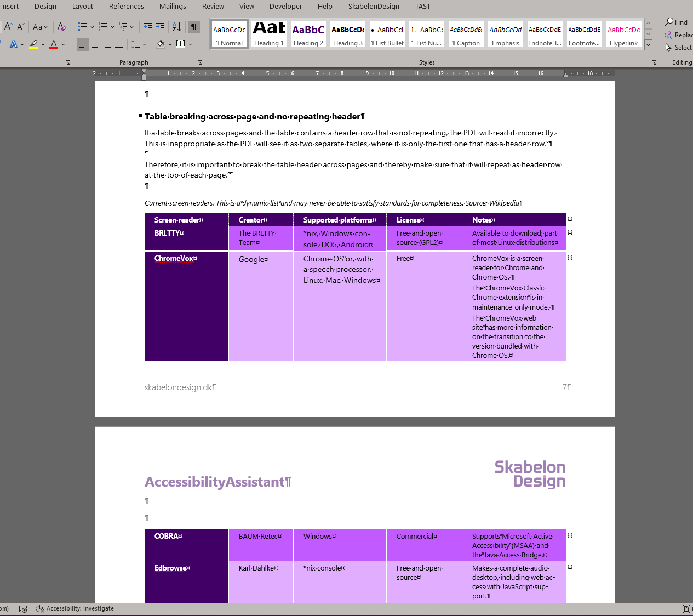Click the Find magnifier icon

[x=669, y=22]
